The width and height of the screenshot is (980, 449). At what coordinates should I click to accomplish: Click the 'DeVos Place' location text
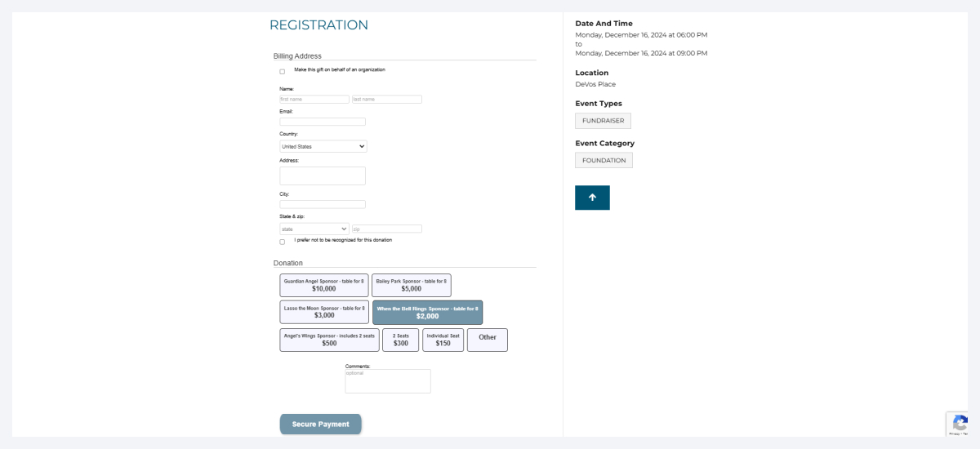(x=595, y=84)
